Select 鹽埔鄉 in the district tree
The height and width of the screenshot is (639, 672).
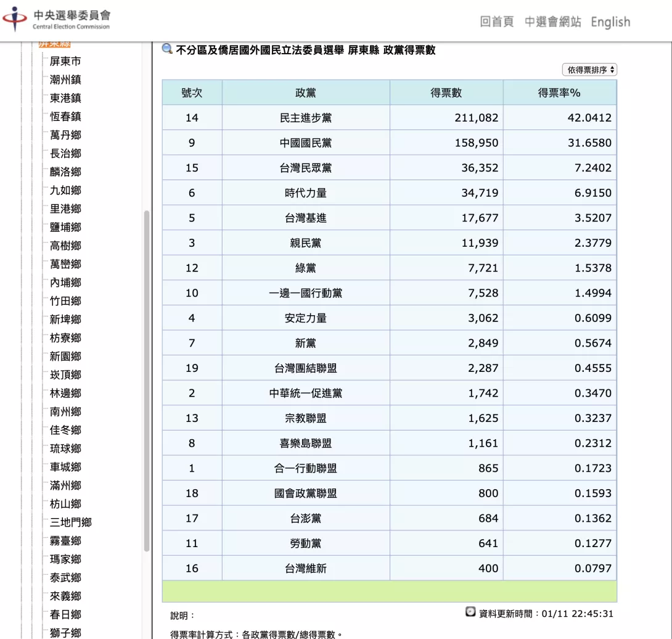tap(65, 228)
